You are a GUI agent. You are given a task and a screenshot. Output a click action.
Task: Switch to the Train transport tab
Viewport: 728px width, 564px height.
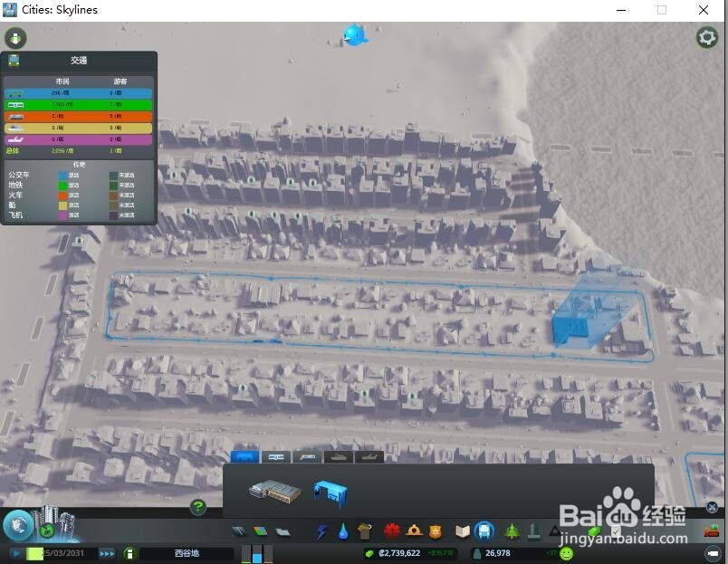pyautogui.click(x=307, y=457)
